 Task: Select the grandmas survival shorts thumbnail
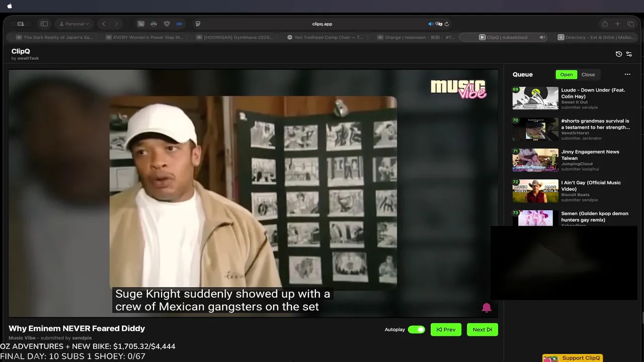pos(535,129)
